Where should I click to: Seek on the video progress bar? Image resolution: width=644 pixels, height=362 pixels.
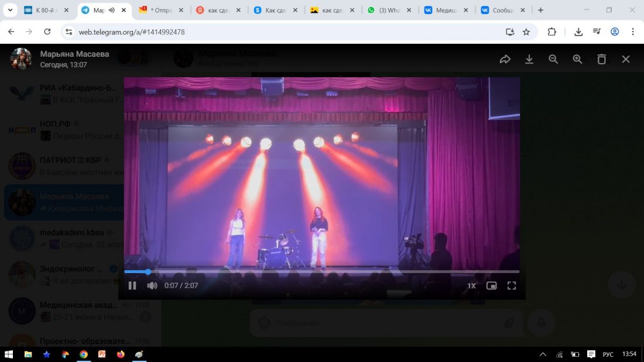(x=321, y=271)
